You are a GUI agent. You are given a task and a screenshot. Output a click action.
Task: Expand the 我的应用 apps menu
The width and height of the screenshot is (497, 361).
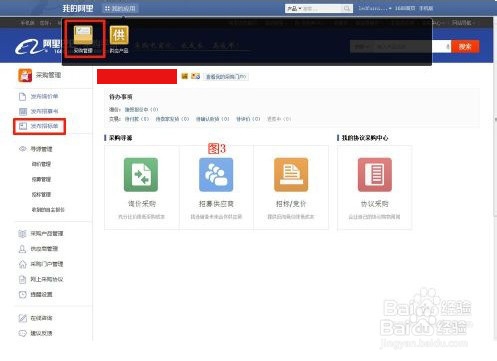pyautogui.click(x=120, y=9)
